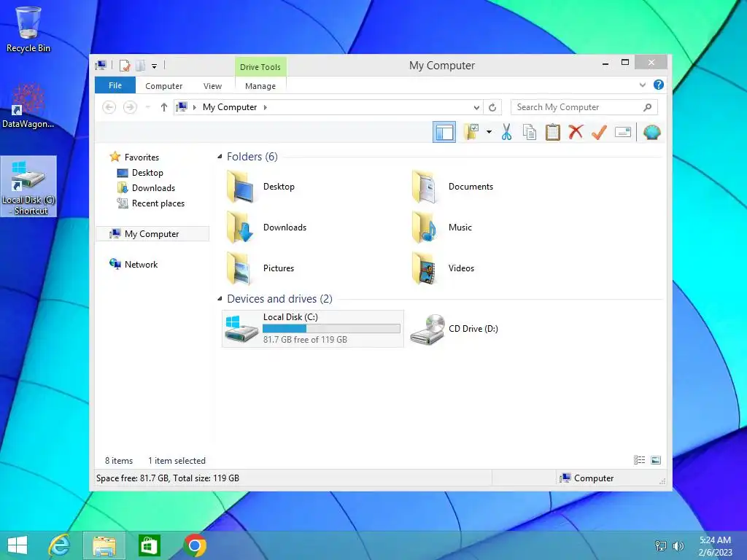Toggle the navigation pane toolbar button

[x=444, y=133]
